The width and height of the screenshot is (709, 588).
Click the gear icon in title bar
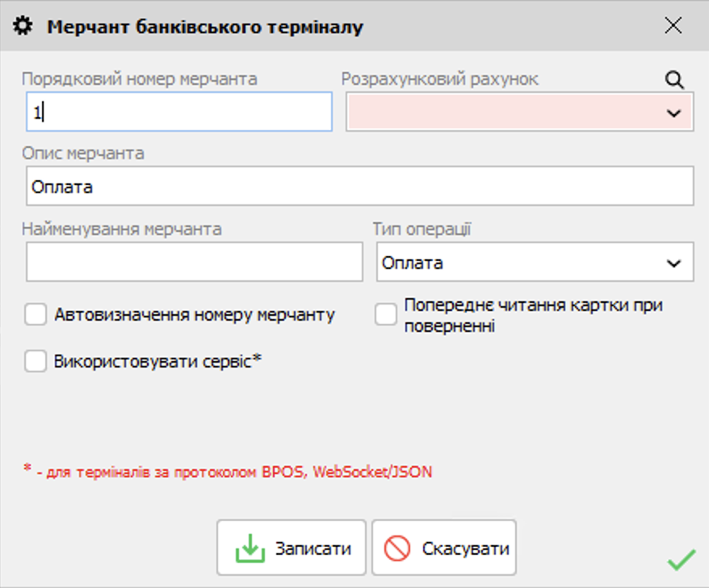tap(24, 27)
